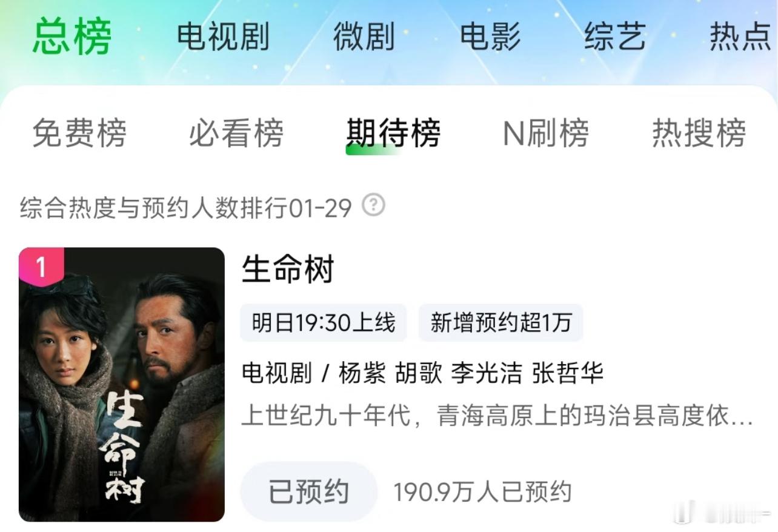Viewport: 778px width, 532px height.
Task: Switch to the 电视剧 tab
Action: 223,37
